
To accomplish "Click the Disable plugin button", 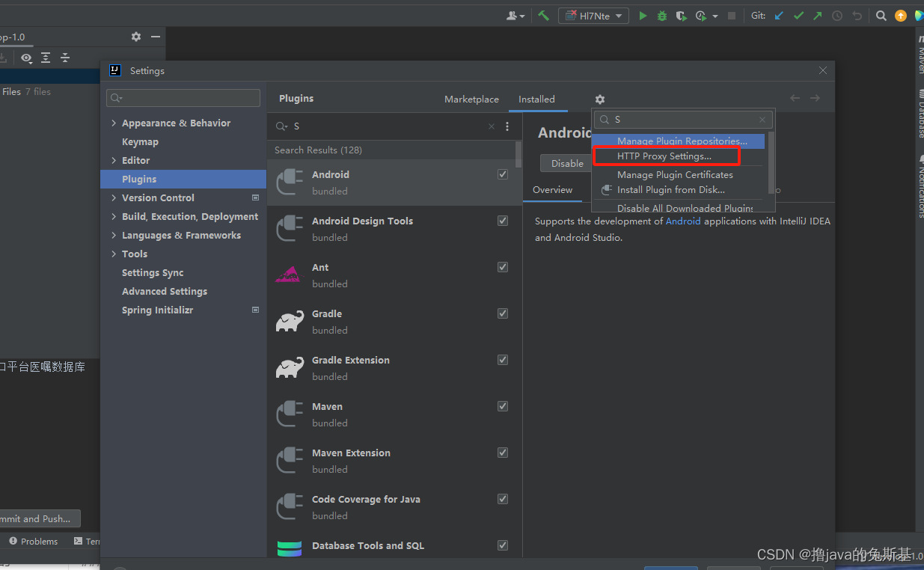I will coord(566,164).
